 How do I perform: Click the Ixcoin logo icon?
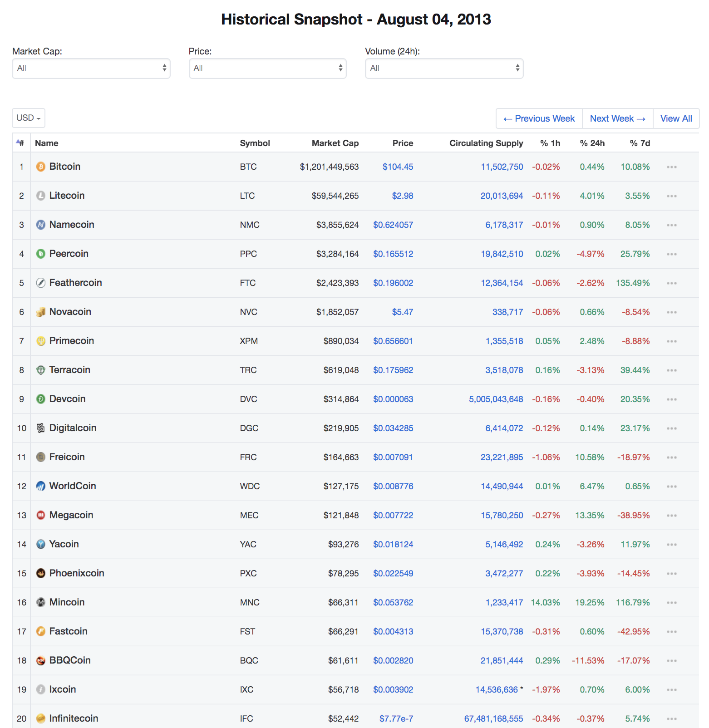41,689
